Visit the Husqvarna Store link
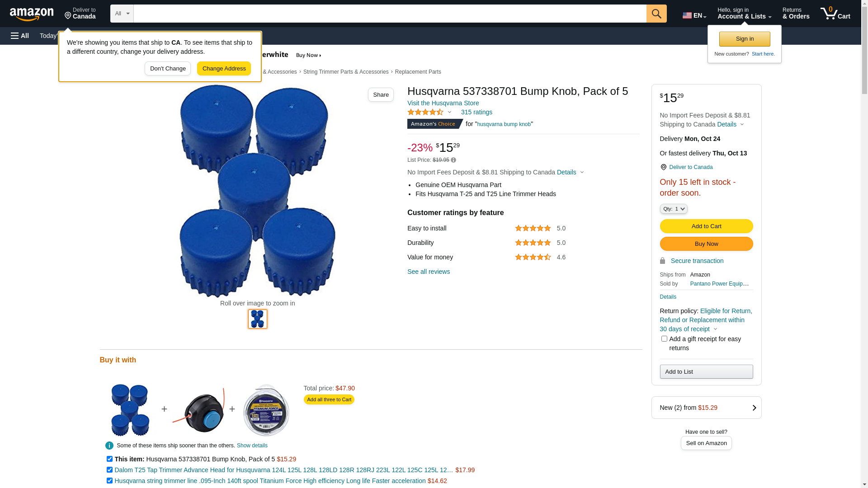 pyautogui.click(x=443, y=103)
